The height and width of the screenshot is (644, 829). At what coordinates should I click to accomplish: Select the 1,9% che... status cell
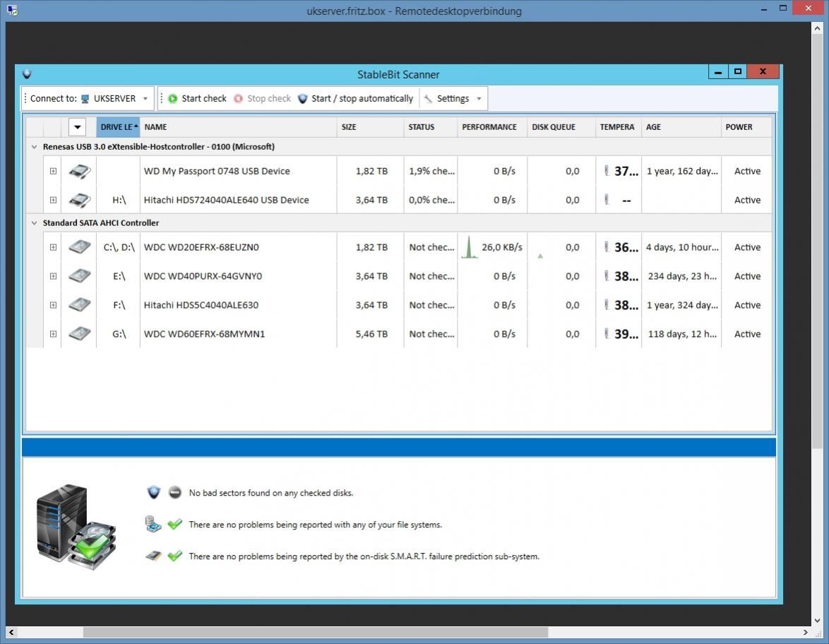pos(431,172)
